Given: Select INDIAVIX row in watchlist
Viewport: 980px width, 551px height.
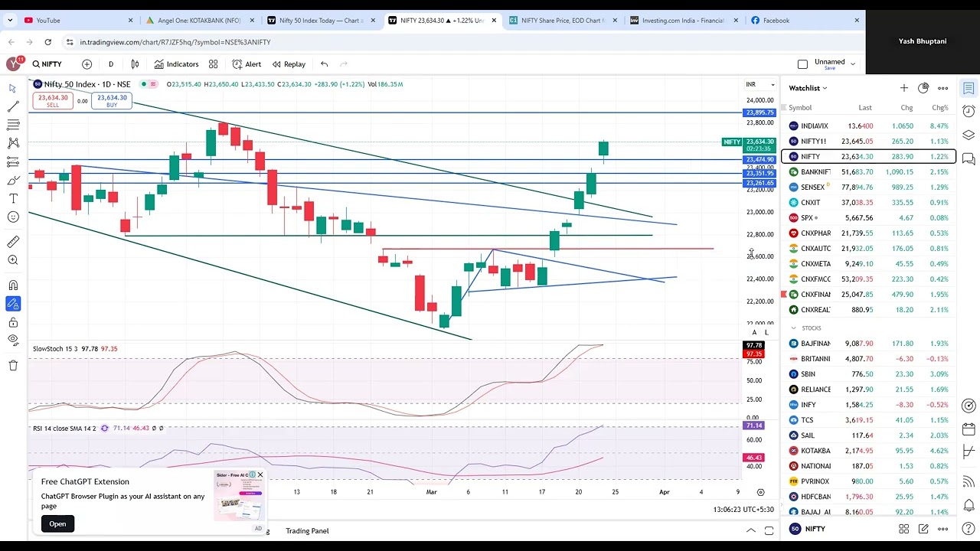Looking at the screenshot, I should [x=868, y=126].
